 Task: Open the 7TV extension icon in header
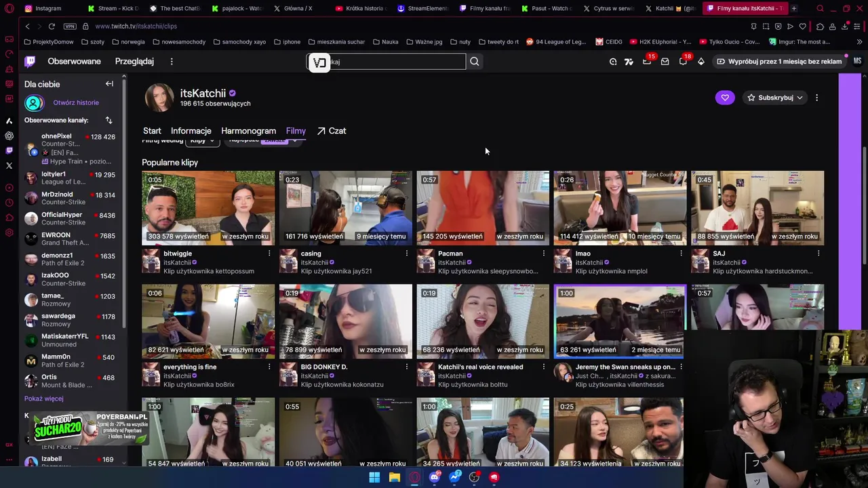pyautogui.click(x=629, y=62)
